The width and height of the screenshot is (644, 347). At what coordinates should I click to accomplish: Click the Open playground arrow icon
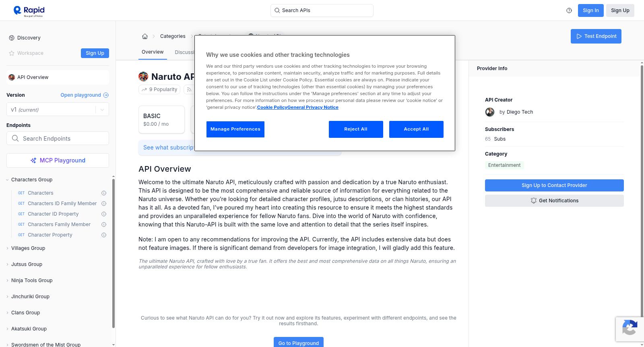point(106,95)
